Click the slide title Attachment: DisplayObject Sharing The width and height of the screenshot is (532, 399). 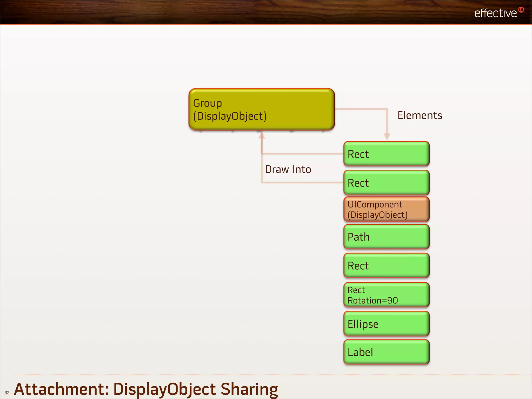tap(146, 389)
